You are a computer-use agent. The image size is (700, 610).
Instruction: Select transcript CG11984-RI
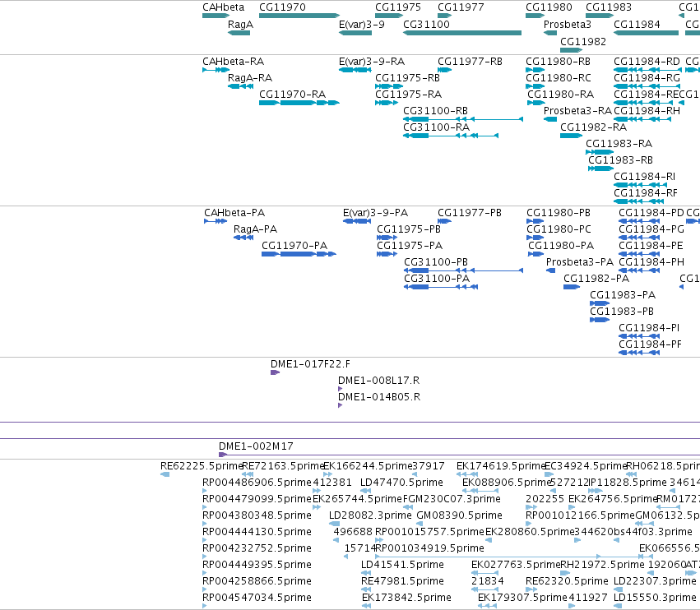[x=645, y=177]
